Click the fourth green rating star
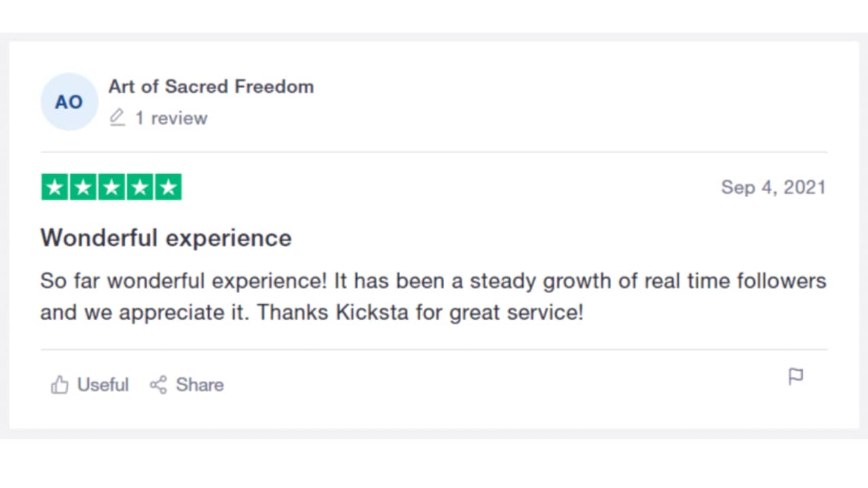 coord(140,188)
